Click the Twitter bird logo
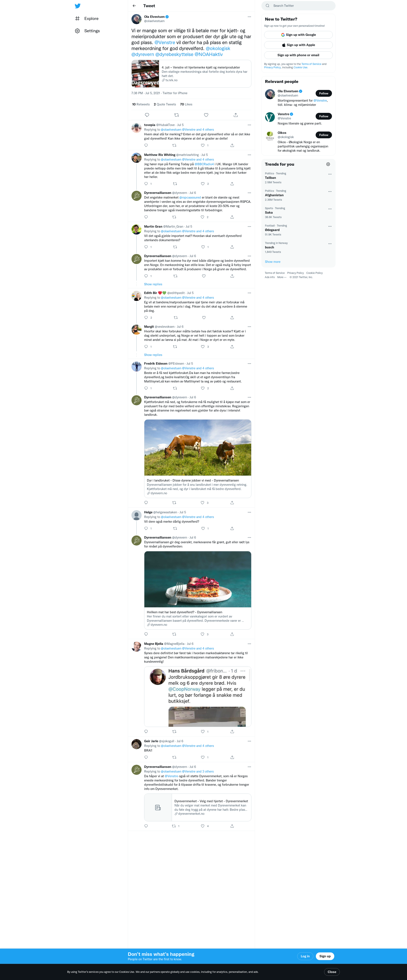 [78, 6]
